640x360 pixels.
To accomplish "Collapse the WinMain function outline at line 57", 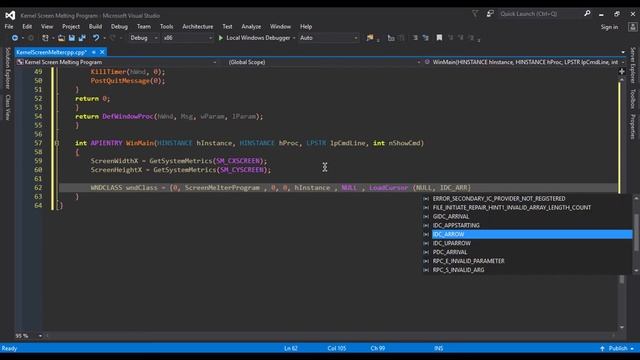I will coord(57,143).
